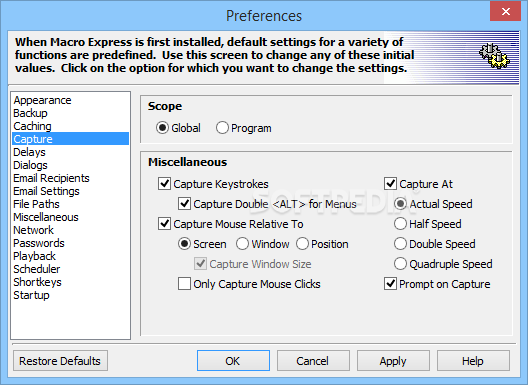The height and width of the screenshot is (385, 528).
Task: Choose Half Speed capture option
Action: pyautogui.click(x=400, y=224)
